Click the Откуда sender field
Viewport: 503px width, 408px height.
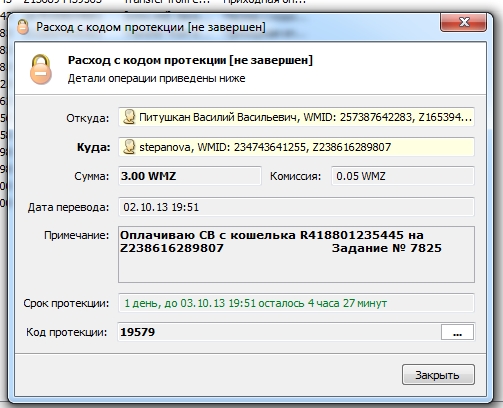click(x=296, y=117)
